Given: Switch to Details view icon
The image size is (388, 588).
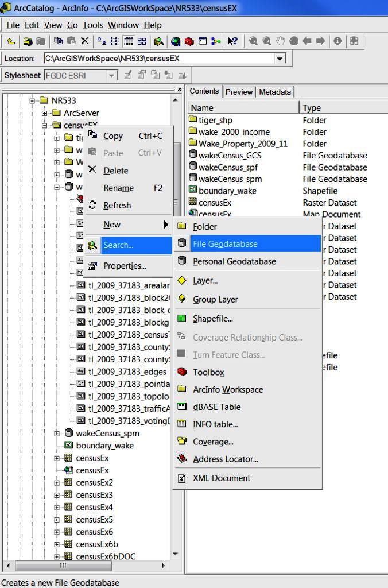Looking at the screenshot, I should (x=129, y=41).
